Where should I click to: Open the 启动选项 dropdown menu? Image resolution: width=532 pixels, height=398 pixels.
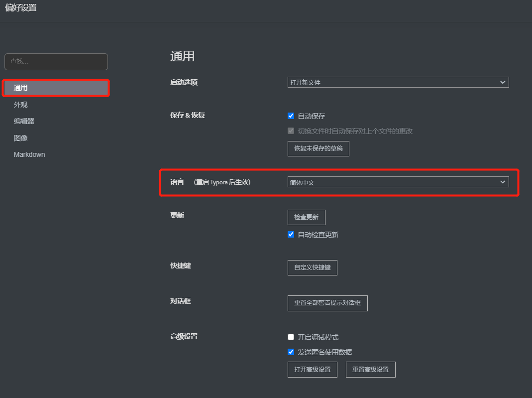click(398, 82)
